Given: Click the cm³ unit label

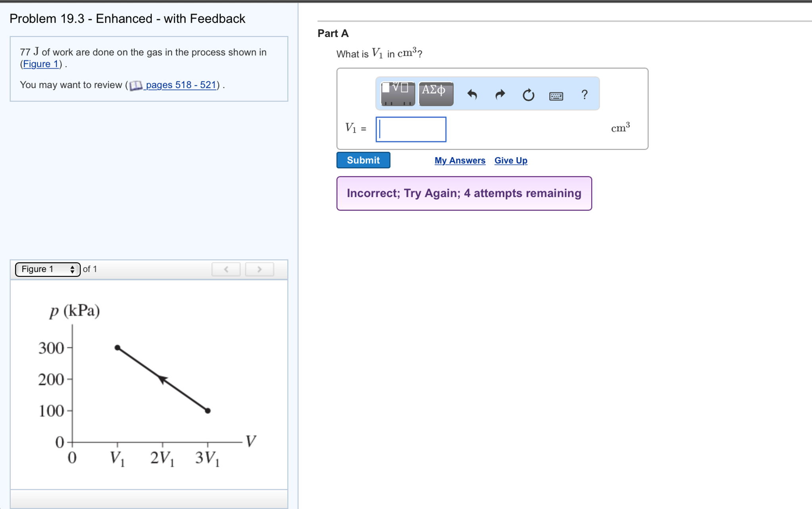Looking at the screenshot, I should click(x=620, y=127).
